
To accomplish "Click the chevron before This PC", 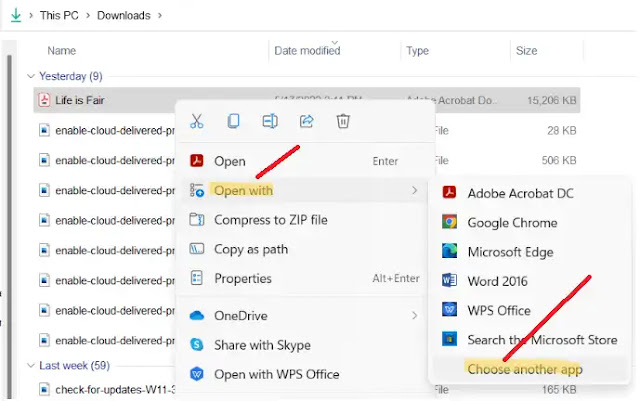I will (x=31, y=16).
